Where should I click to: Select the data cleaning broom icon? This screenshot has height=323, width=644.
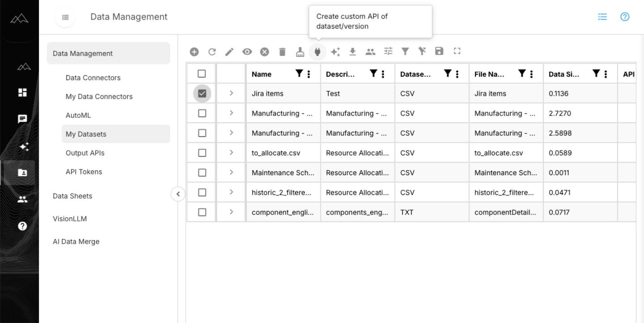[300, 51]
